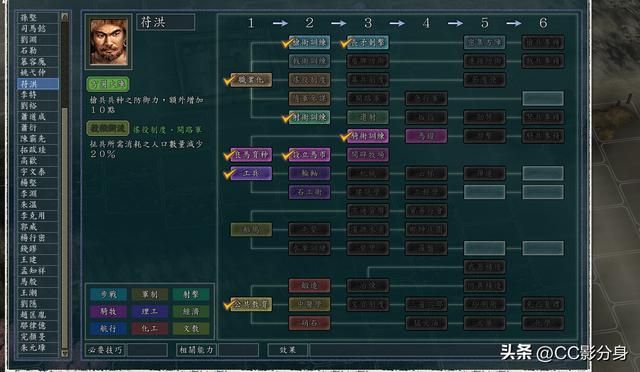Toggle the checked 汗血馬市 node
The width and height of the screenshot is (640, 372).
(309, 155)
